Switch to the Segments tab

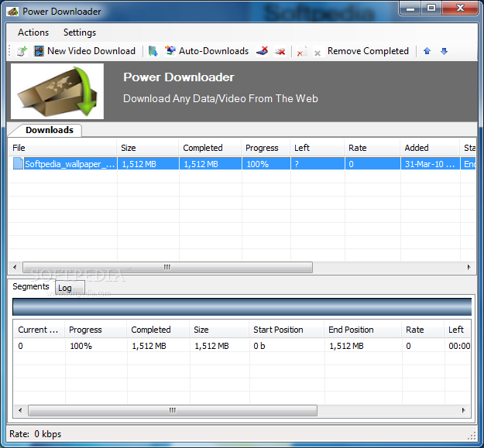[31, 286]
